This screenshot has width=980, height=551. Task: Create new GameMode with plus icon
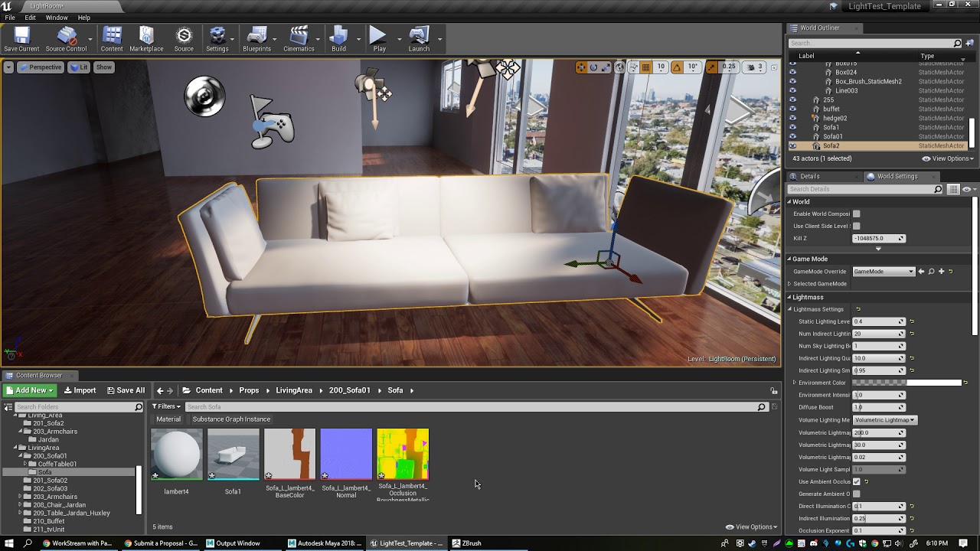point(941,271)
